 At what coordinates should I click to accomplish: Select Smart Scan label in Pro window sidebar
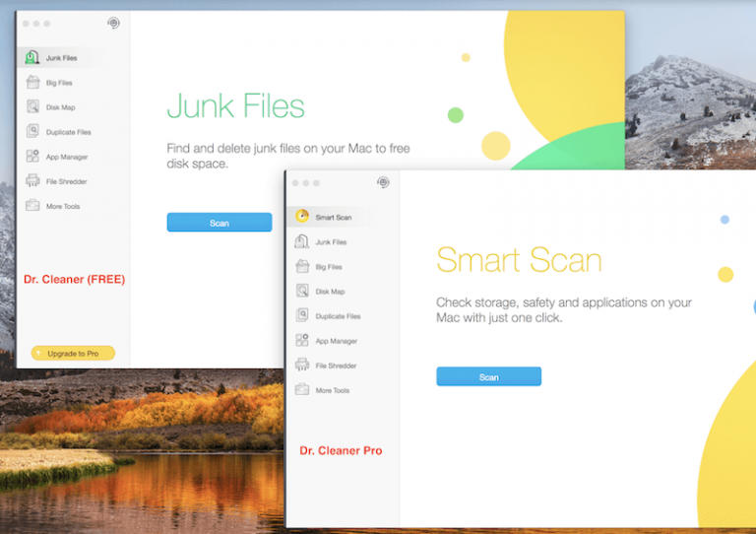[x=334, y=218]
